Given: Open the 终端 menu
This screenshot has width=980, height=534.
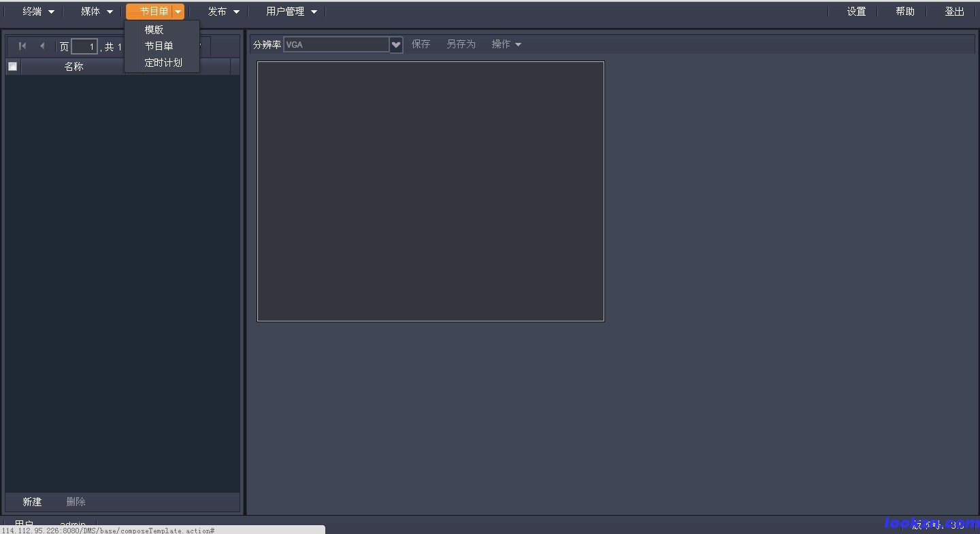Looking at the screenshot, I should coord(38,12).
